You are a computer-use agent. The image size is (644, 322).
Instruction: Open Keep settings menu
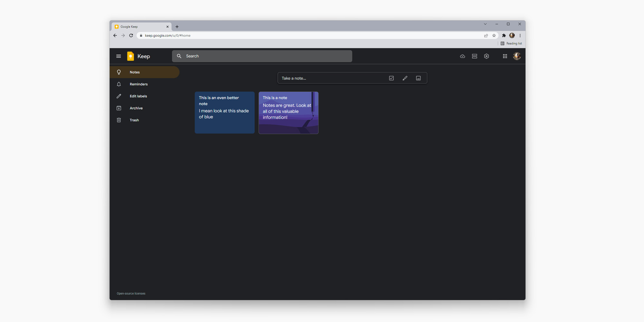pyautogui.click(x=486, y=56)
